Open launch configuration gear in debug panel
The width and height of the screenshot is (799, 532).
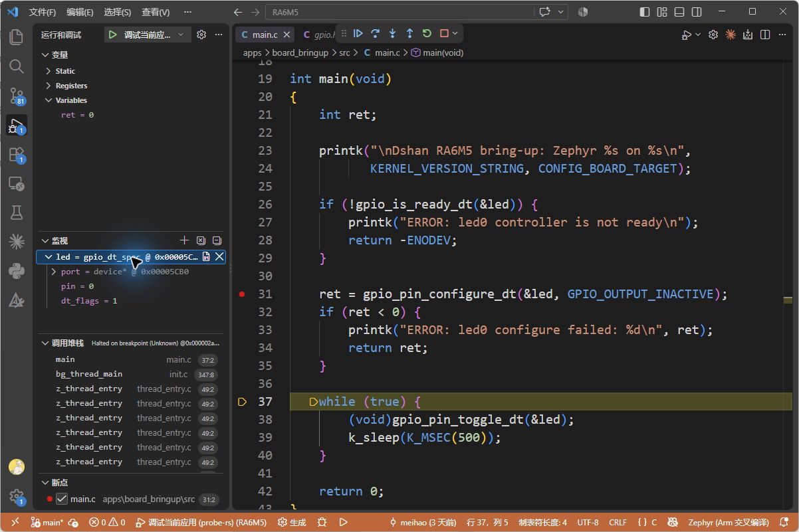pyautogui.click(x=201, y=35)
